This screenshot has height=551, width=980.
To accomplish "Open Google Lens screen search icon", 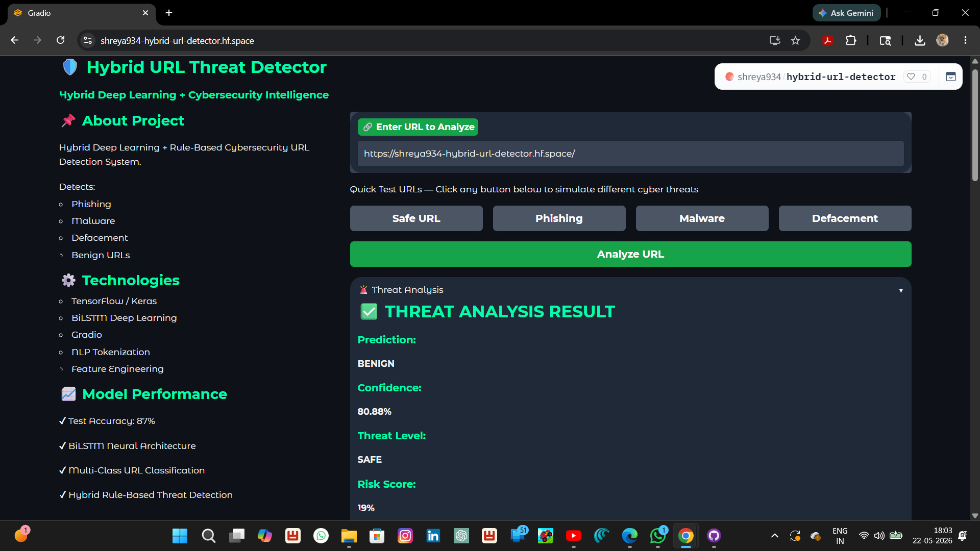I will pyautogui.click(x=885, y=40).
